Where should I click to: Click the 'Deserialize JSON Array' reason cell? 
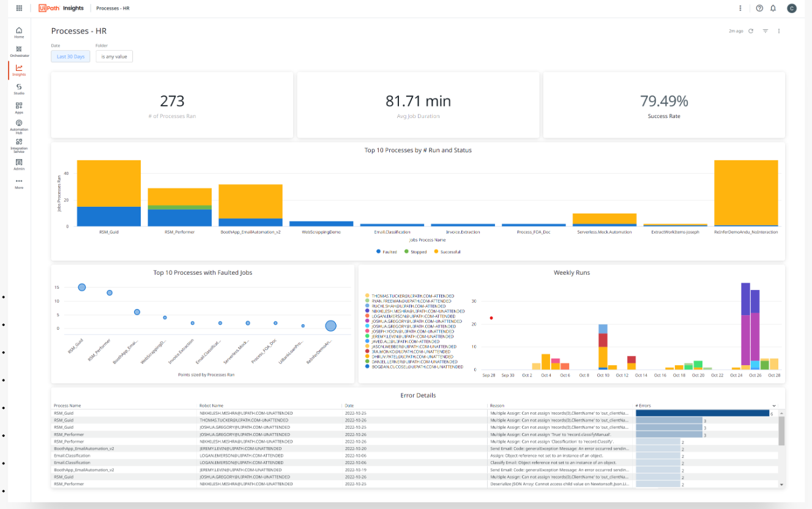coord(560,484)
